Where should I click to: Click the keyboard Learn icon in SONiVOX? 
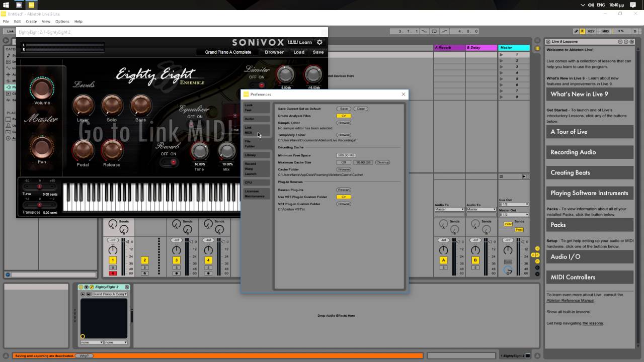pyautogui.click(x=300, y=42)
